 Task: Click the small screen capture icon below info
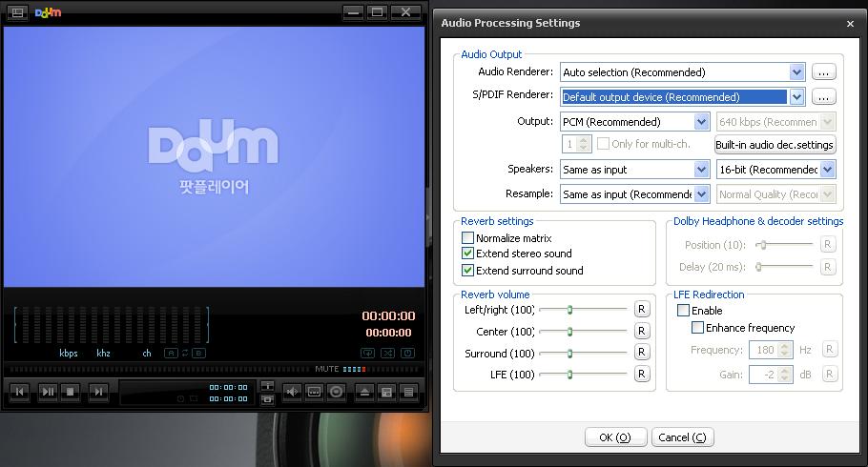click(267, 399)
